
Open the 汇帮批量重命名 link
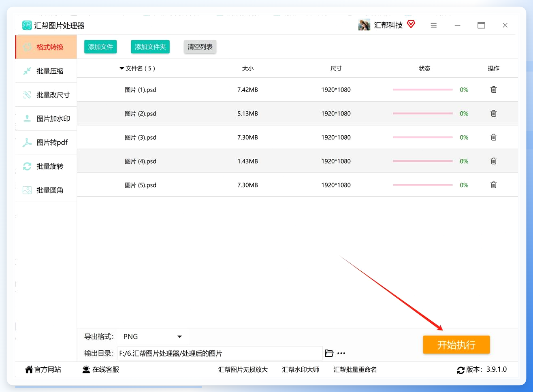pos(355,369)
